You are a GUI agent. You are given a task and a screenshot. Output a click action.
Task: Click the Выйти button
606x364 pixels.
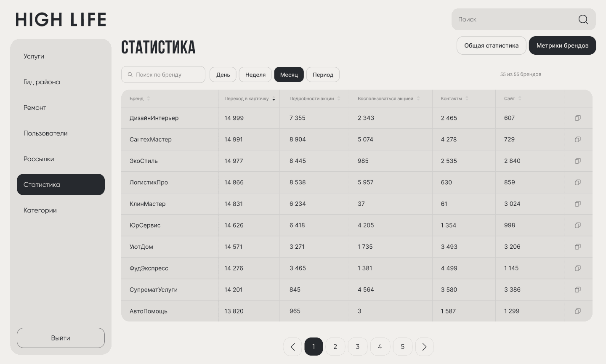click(61, 337)
